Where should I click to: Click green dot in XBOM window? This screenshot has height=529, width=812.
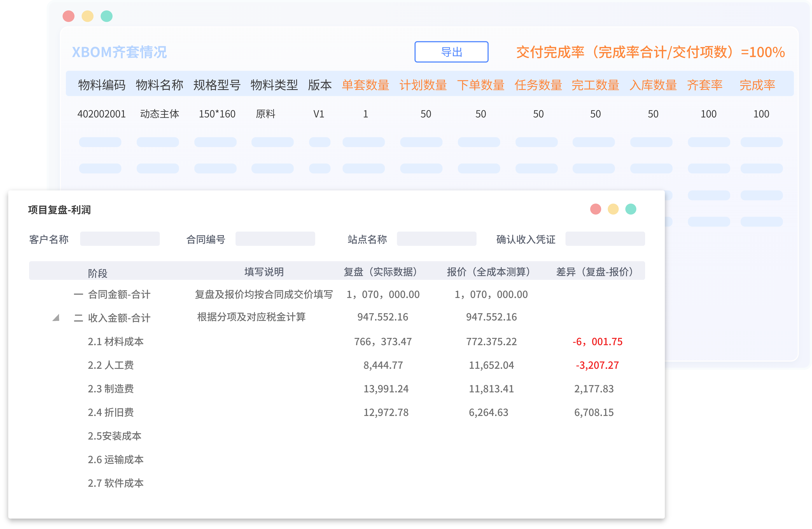coord(107,16)
